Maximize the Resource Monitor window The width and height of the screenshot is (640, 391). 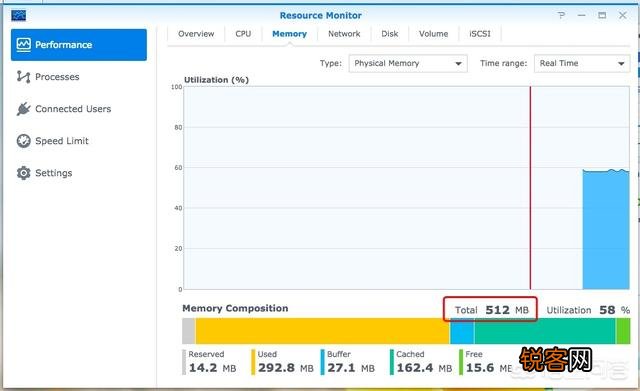602,16
